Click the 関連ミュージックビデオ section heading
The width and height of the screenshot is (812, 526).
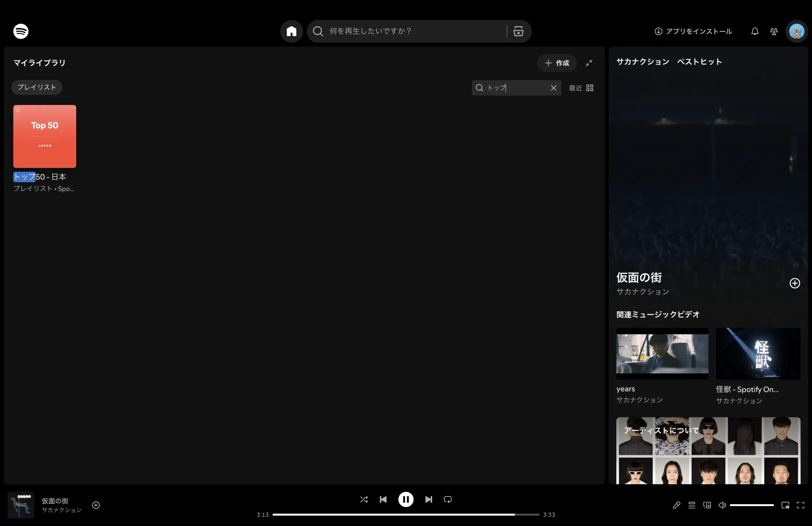(x=658, y=314)
